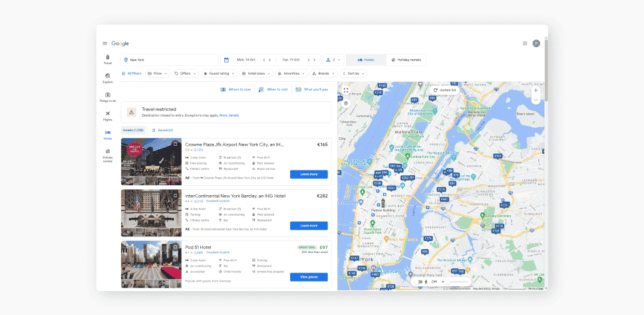Toggle walking distance switch on map
The width and height of the screenshot is (644, 315).
[x=419, y=282]
